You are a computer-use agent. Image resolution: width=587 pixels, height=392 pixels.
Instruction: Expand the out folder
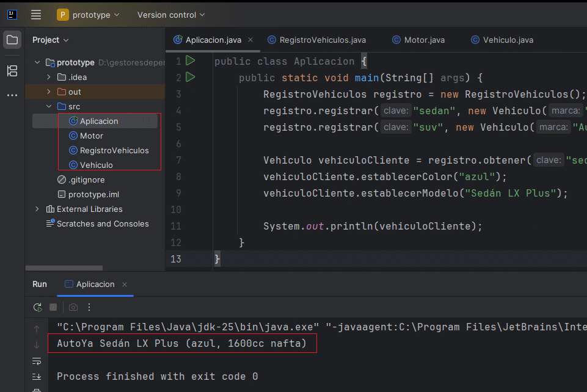tap(49, 92)
